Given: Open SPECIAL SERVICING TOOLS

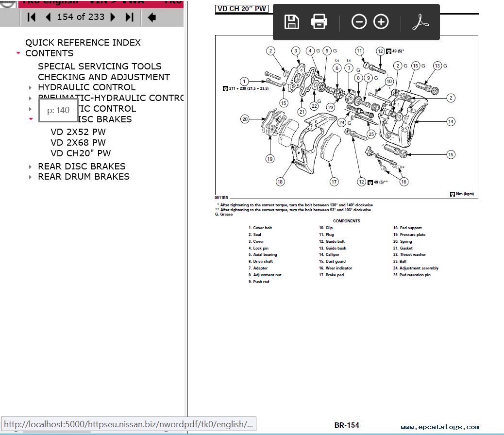Looking at the screenshot, I should click(x=100, y=66).
